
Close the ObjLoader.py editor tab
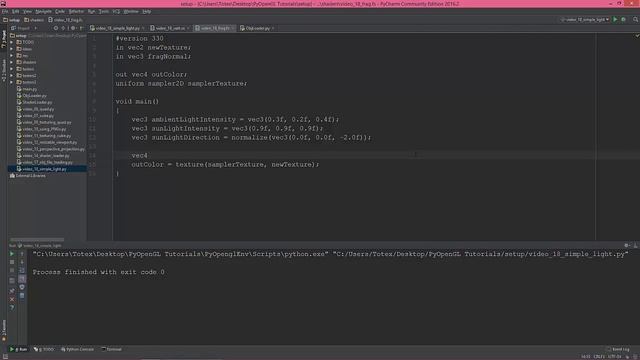point(273,28)
